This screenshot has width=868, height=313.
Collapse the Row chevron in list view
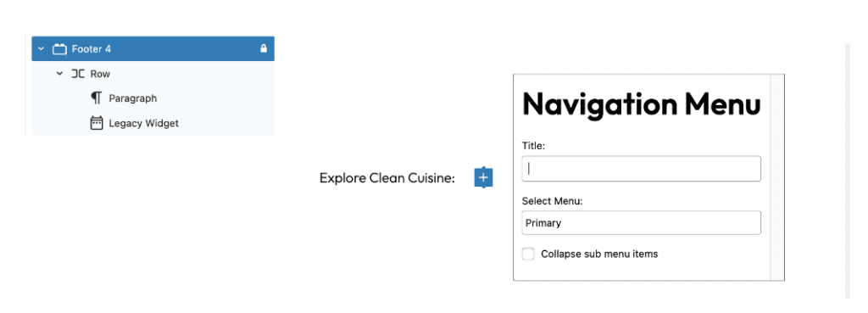click(x=60, y=74)
